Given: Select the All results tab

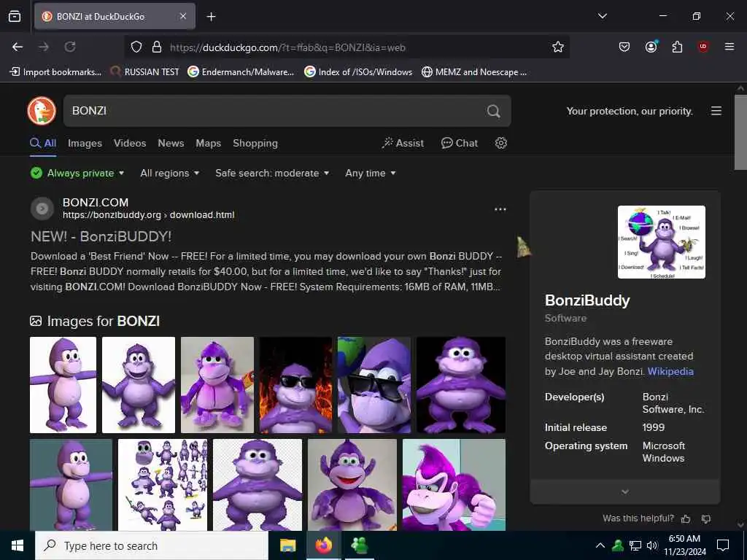Looking at the screenshot, I should [43, 144].
